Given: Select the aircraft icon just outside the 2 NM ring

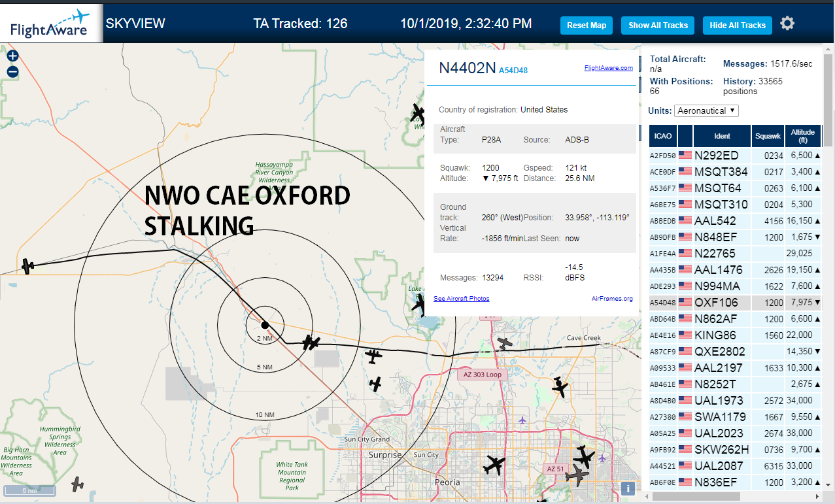Looking at the screenshot, I should pos(311,343).
